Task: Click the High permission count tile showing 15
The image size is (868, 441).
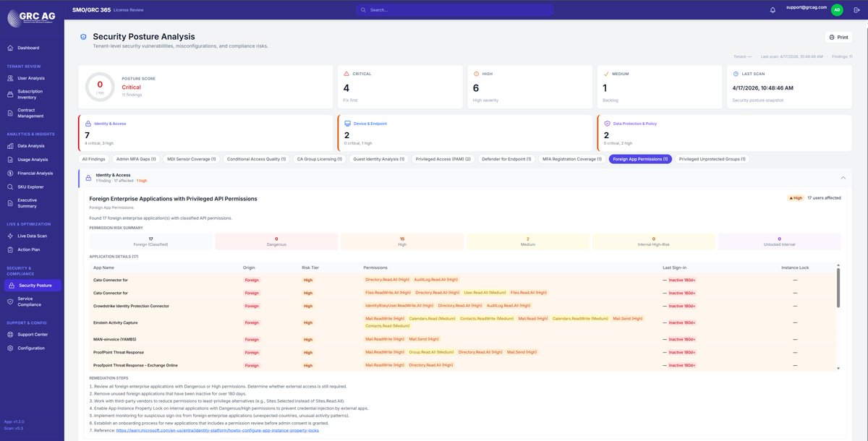Action: point(402,241)
